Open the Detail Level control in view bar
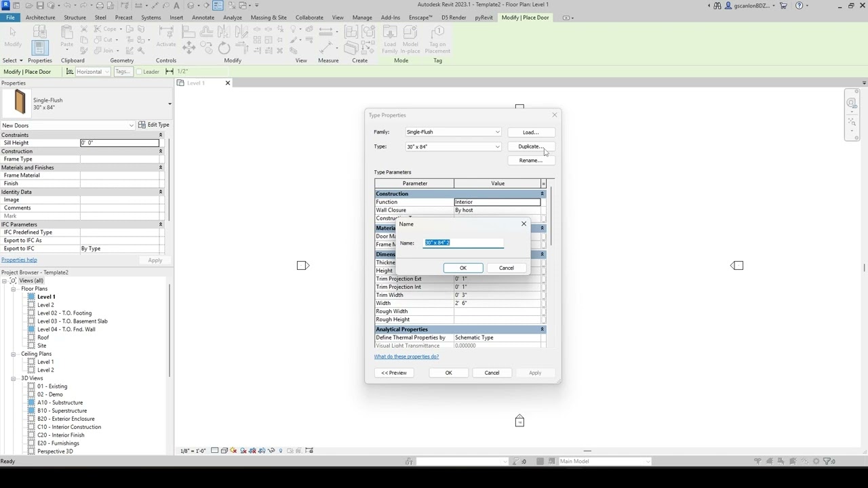The height and width of the screenshot is (488, 868). coord(214,450)
